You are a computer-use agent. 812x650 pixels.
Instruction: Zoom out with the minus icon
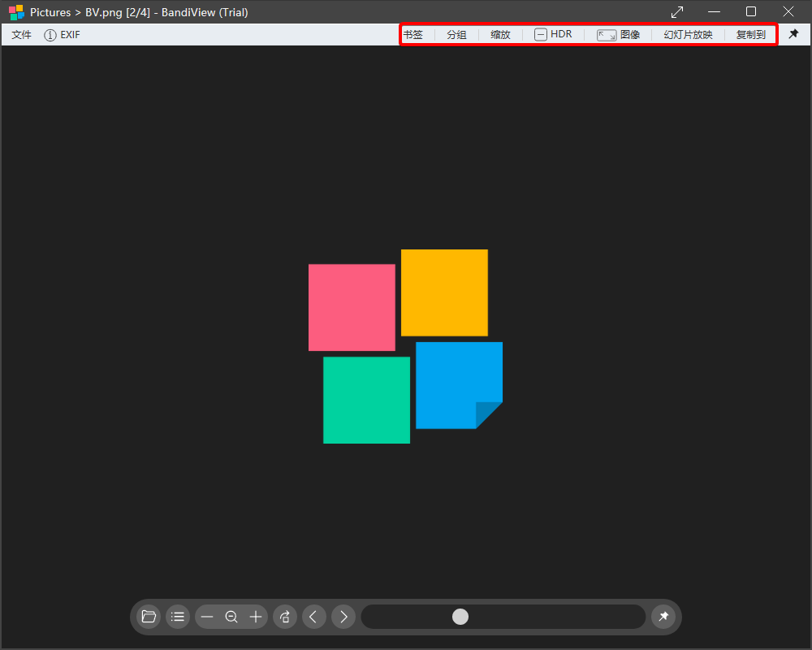[x=207, y=617]
